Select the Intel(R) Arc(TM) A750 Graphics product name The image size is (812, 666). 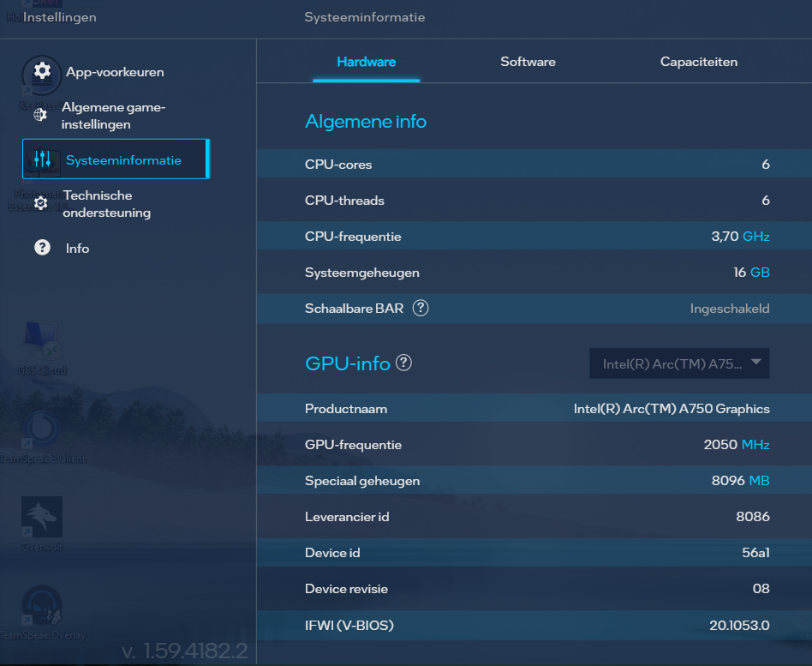pyautogui.click(x=672, y=409)
